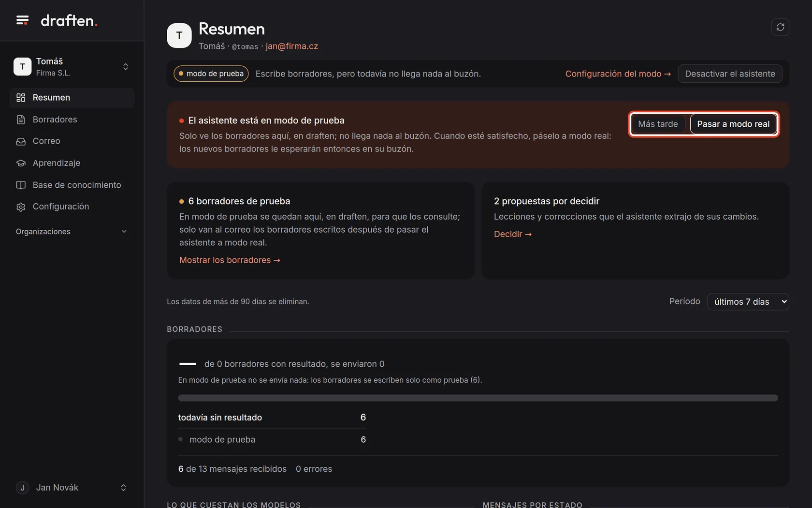Click Desactivar el asistente button
This screenshot has height=508, width=812.
730,74
